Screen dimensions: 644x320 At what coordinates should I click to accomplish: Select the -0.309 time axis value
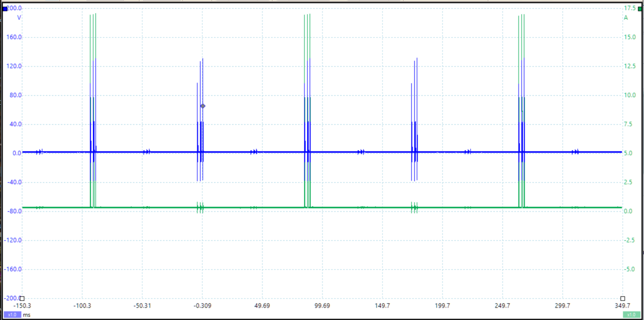coord(202,306)
